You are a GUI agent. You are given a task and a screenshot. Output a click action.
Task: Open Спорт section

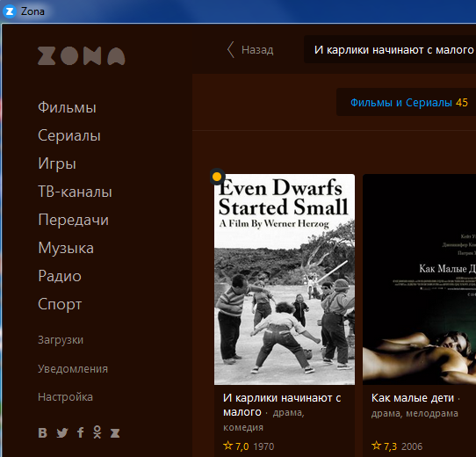(x=60, y=304)
